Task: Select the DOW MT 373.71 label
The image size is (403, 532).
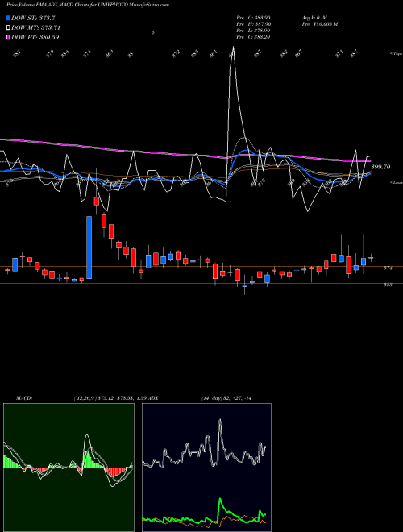Action: 36,27
